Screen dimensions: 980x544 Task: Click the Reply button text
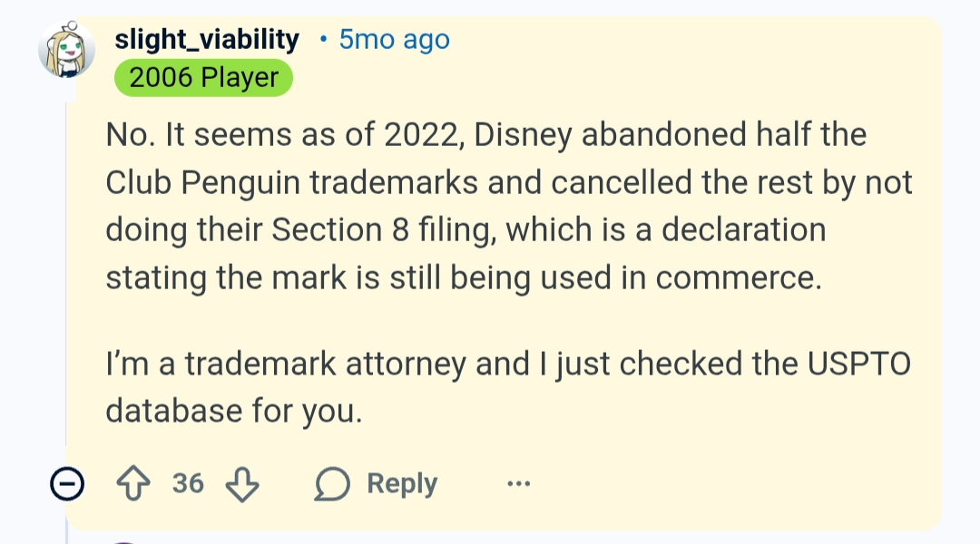[401, 484]
